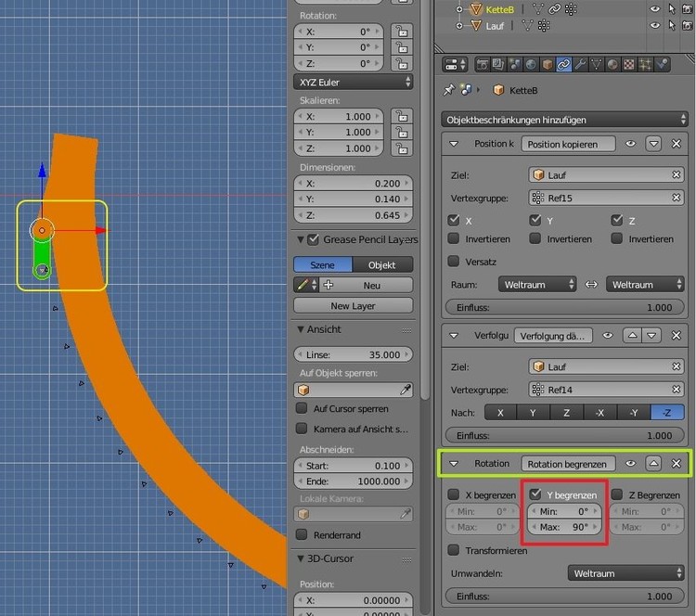Image resolution: width=696 pixels, height=616 pixels.
Task: Browse grease pencil data (pencil icon)
Action: click(306, 285)
